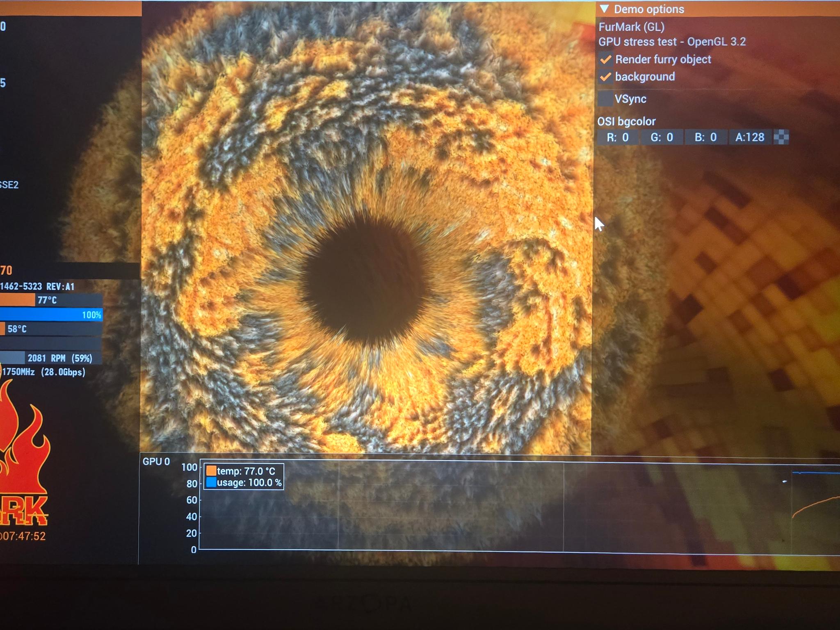Click the temp: 77.0 °C legend text
The image size is (840, 630).
[246, 471]
